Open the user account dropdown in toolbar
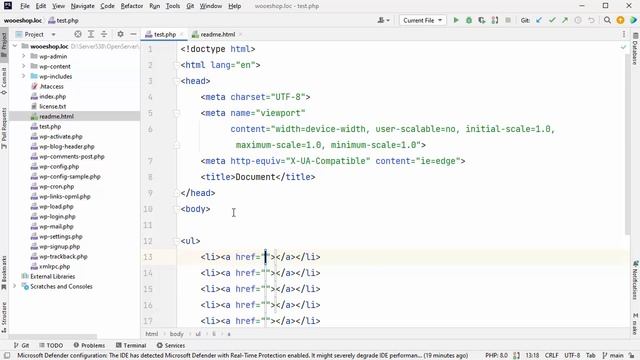This screenshot has width=640, height=360. (x=383, y=20)
